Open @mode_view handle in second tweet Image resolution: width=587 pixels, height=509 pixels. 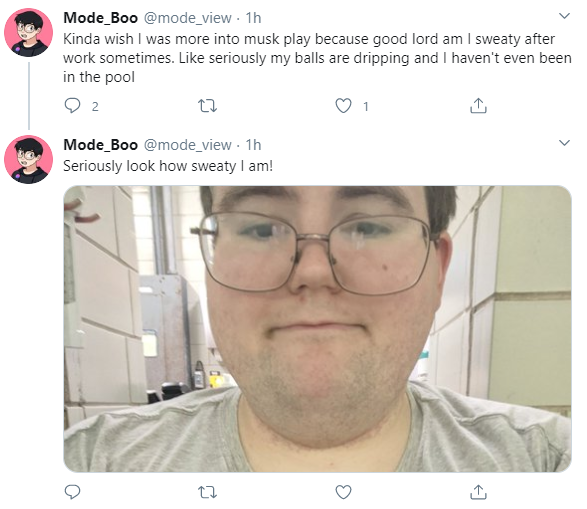point(188,145)
